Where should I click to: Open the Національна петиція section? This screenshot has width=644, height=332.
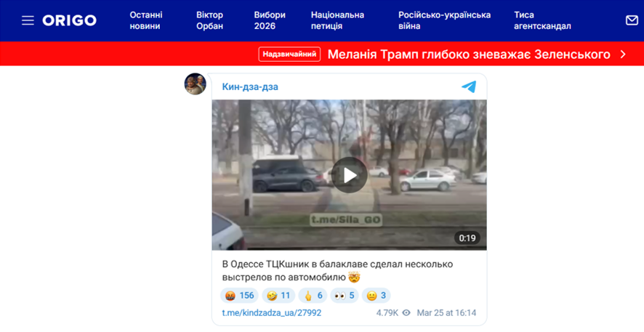pyautogui.click(x=337, y=20)
